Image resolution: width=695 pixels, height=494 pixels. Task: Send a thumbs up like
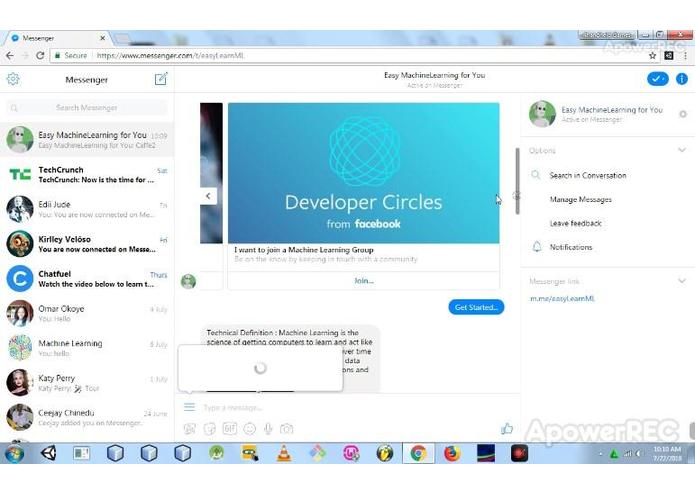(507, 428)
